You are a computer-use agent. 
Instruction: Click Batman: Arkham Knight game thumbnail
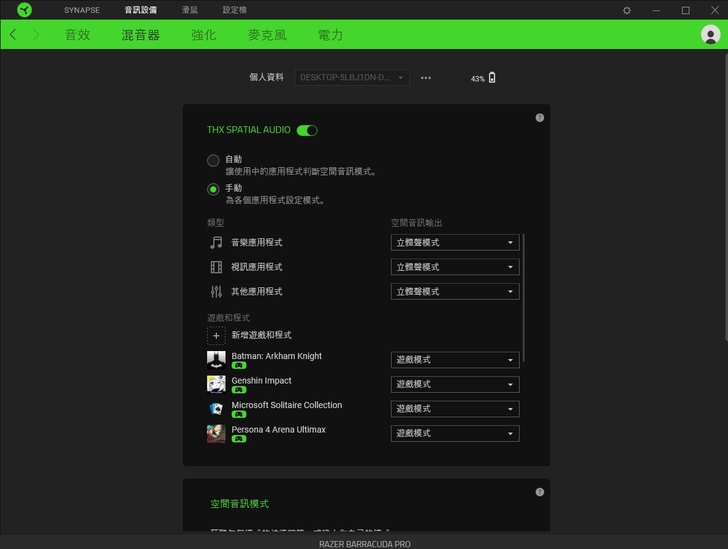216,360
